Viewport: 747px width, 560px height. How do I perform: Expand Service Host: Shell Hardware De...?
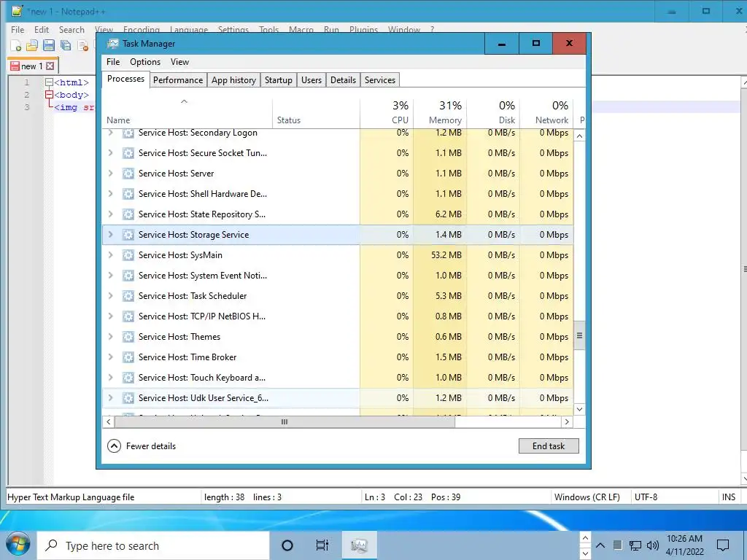111,194
